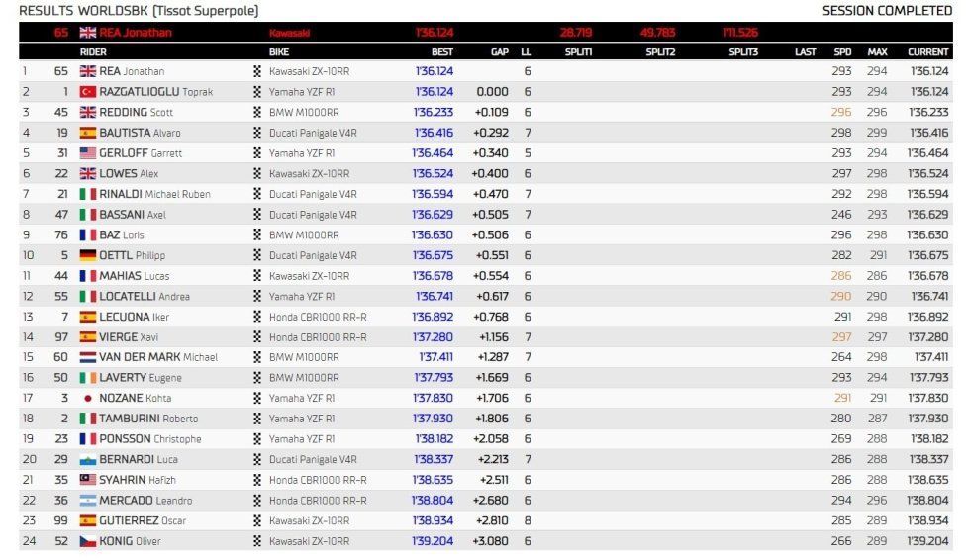
Task: Click the red 49.783 split time in header row
Action: [x=658, y=33]
